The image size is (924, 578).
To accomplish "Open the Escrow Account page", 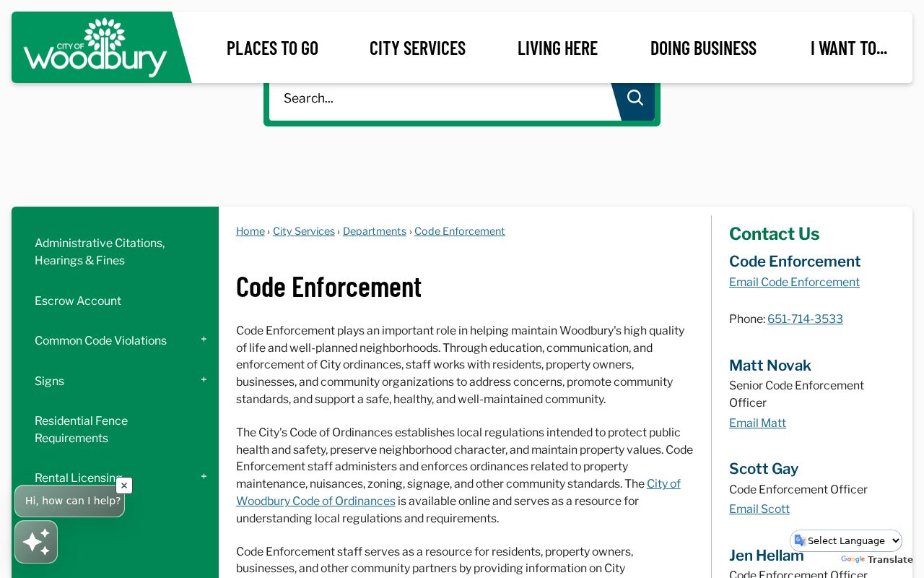I will pos(78,301).
